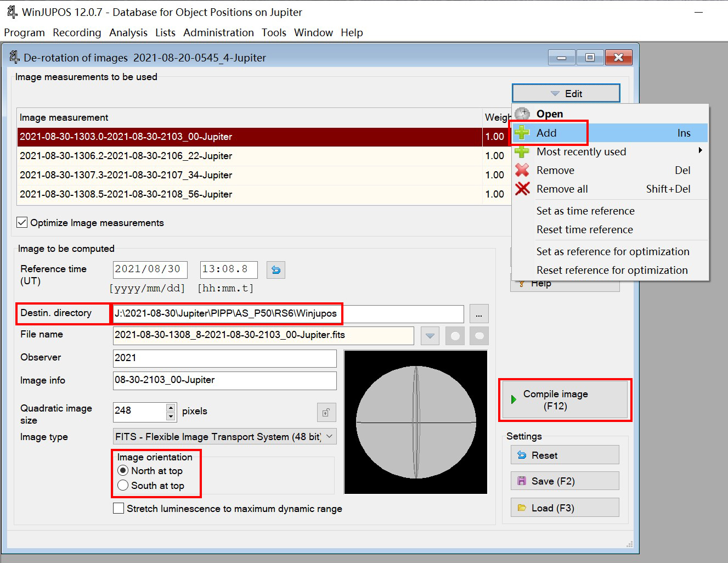Click the second round icon beside File name
Screen dimensions: 728x563
[x=479, y=336]
